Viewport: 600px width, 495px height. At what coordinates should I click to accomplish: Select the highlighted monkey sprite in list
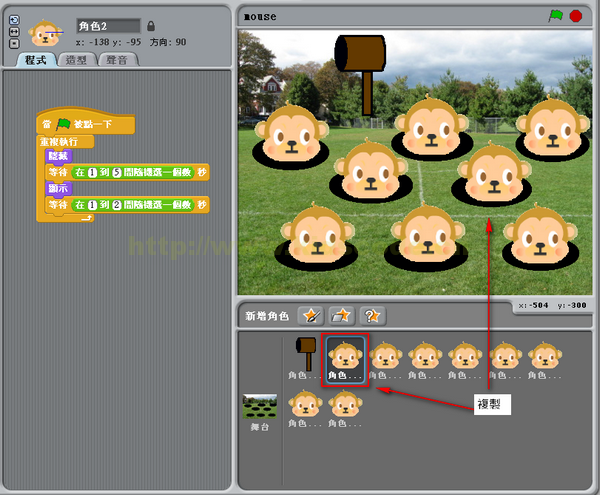[345, 360]
